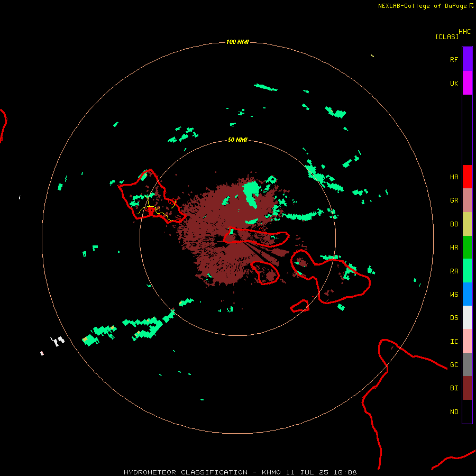The width and height of the screenshot is (476, 476).
Task: Select the GR pink legend color block
Action: coord(467,200)
